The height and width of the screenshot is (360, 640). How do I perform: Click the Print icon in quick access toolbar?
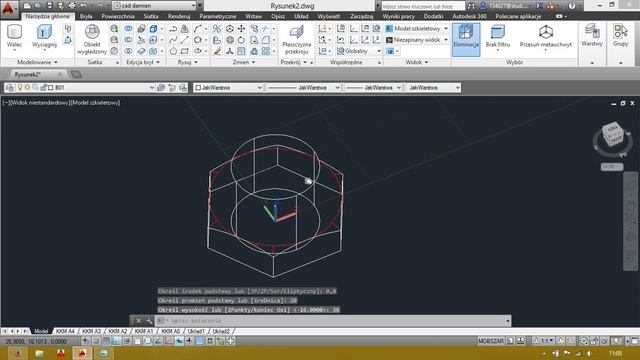click(x=72, y=6)
